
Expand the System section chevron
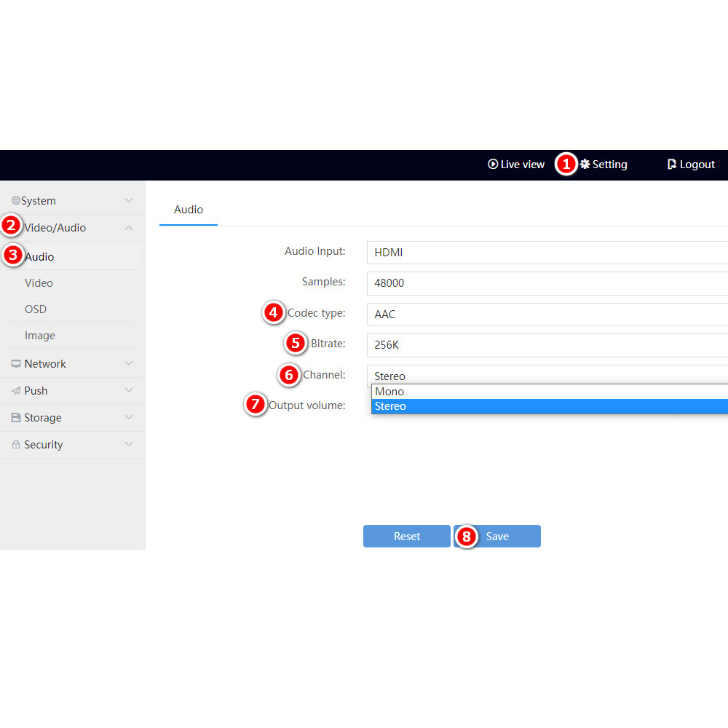coord(129,201)
